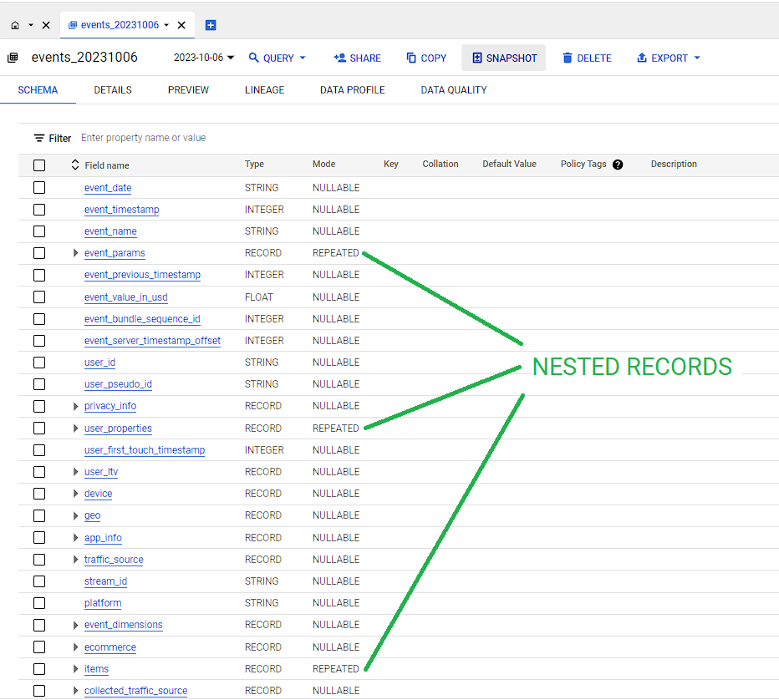Open the EXPORT dropdown arrow
The height and width of the screenshot is (700, 779).
pos(697,58)
